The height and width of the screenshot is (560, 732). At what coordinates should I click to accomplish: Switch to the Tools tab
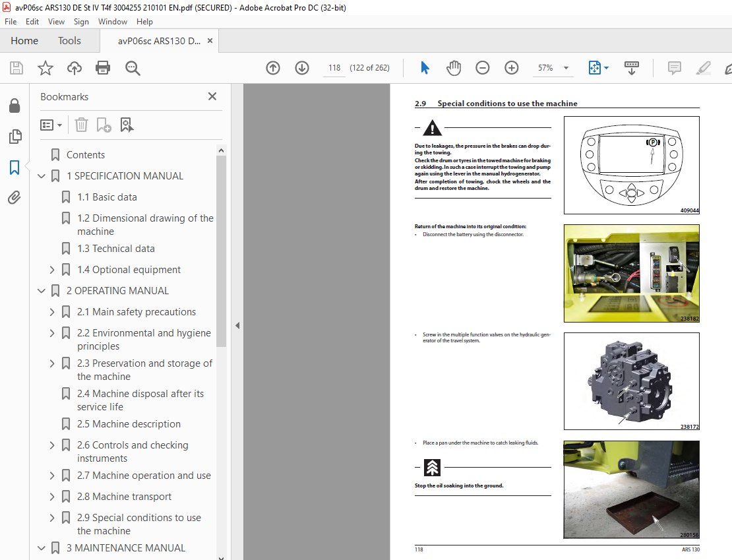pos(69,41)
